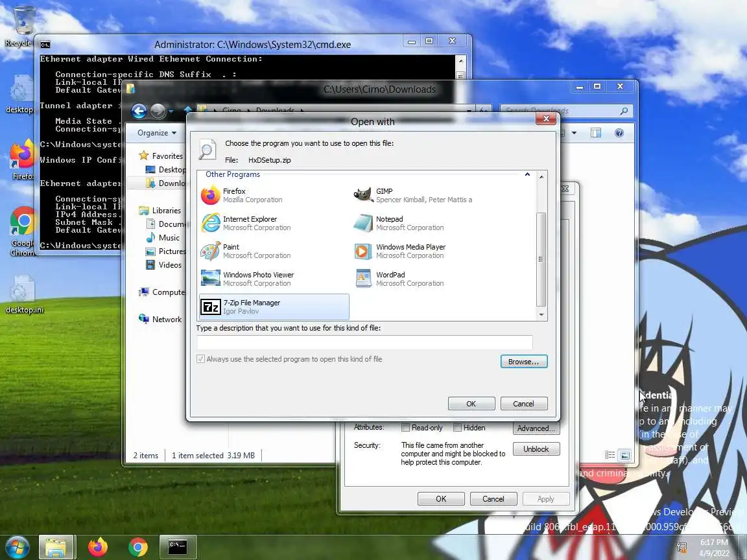The width and height of the screenshot is (747, 560).
Task: Select the Google Chrome desktop shortcut
Action: (x=23, y=231)
